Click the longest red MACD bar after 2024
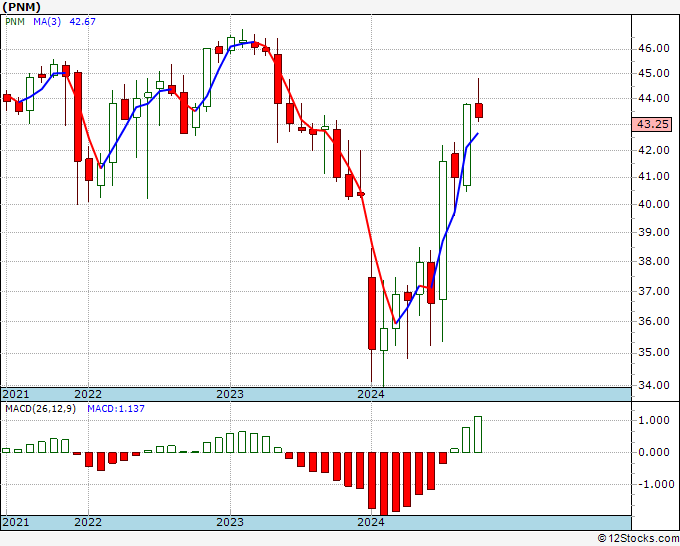Image resolution: width=680 pixels, height=546 pixels. click(x=384, y=484)
